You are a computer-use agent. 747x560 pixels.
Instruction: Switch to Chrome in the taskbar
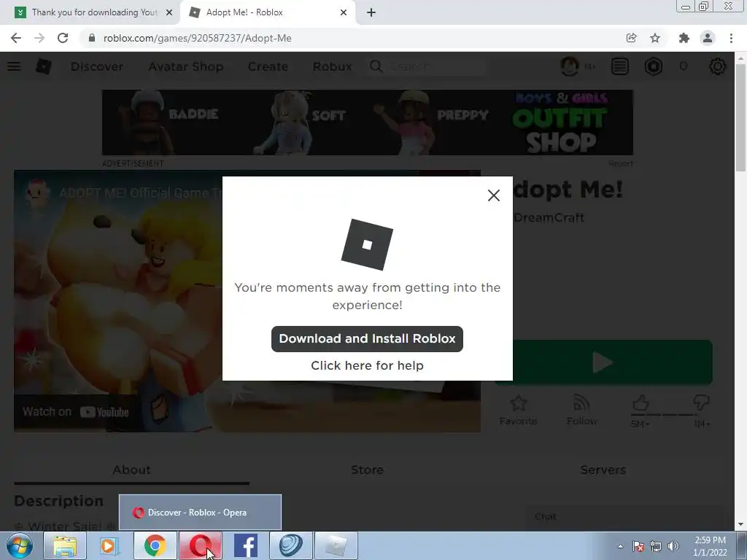pyautogui.click(x=155, y=545)
